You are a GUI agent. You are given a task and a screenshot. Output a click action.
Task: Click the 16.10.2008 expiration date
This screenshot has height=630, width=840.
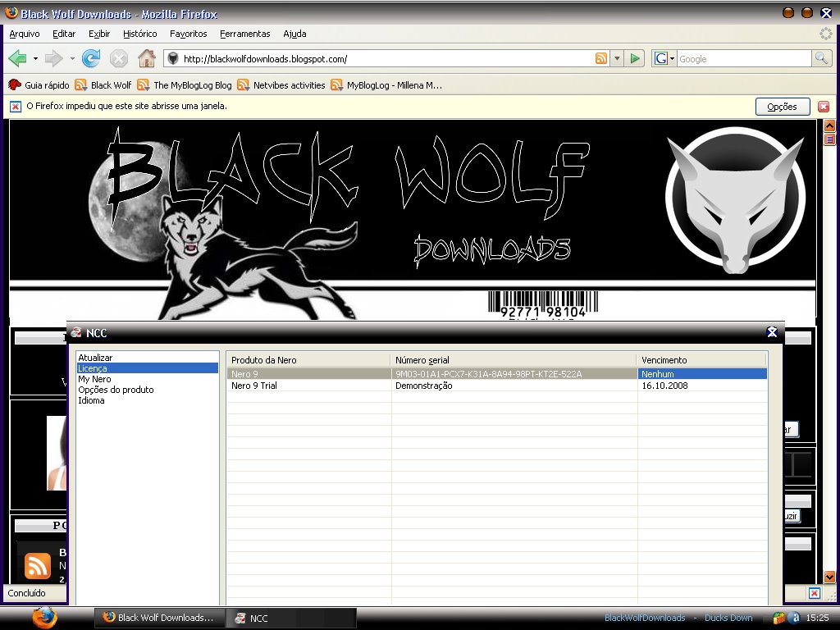(664, 386)
